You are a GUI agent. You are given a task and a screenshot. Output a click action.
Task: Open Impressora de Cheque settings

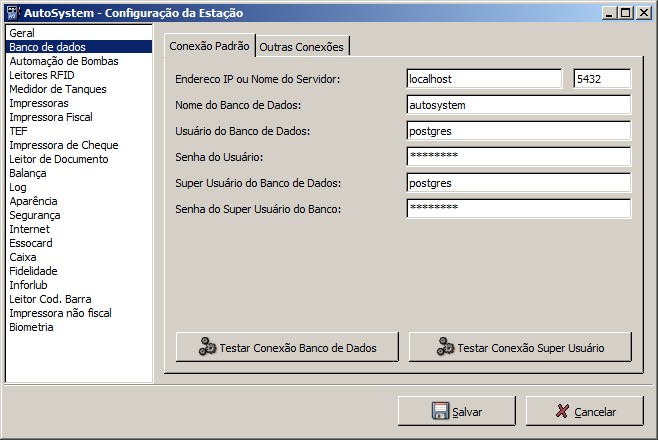point(79,145)
